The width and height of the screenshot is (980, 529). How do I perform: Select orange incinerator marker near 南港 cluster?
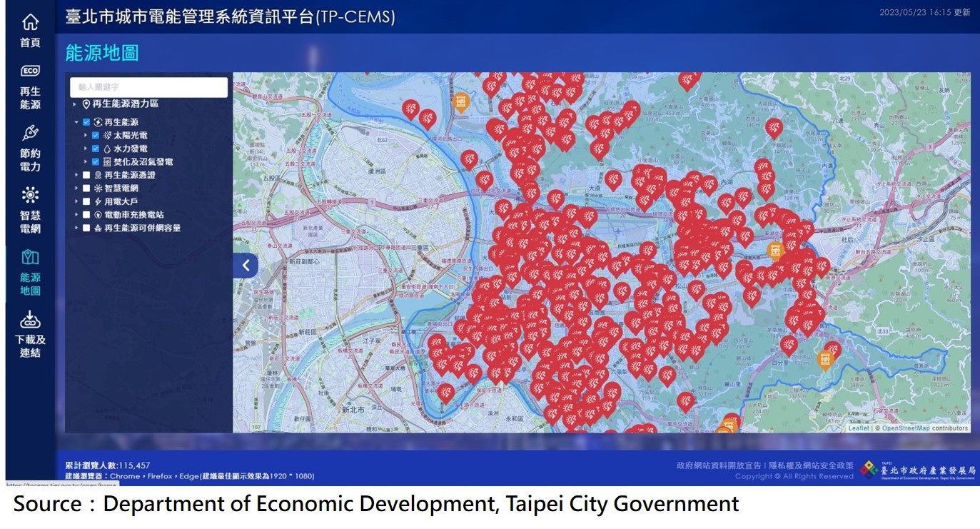[x=774, y=250]
